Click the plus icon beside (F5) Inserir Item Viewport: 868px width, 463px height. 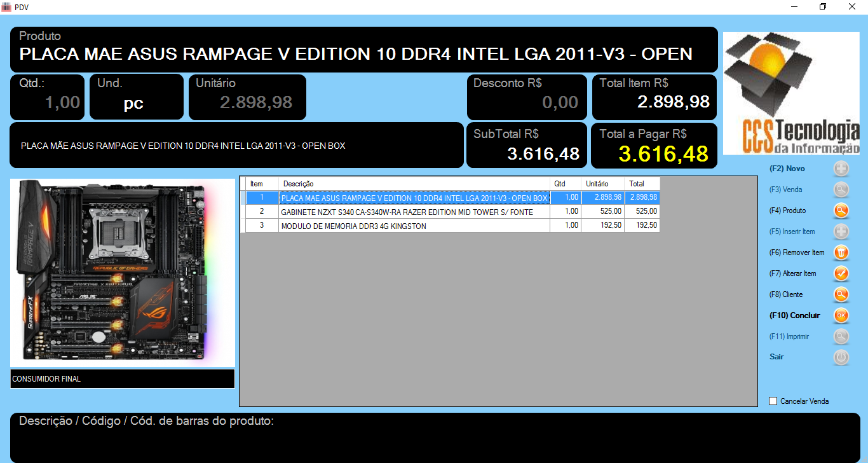[x=841, y=231]
